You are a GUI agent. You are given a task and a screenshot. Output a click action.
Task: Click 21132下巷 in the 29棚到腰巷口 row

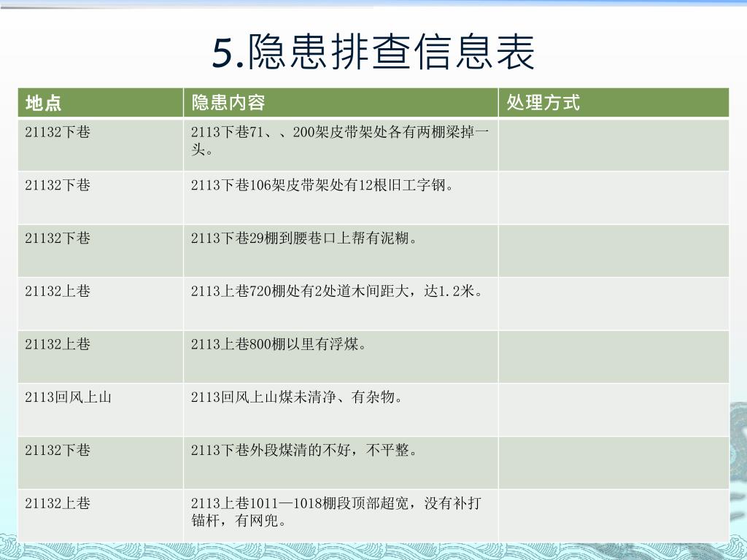click(x=101, y=251)
